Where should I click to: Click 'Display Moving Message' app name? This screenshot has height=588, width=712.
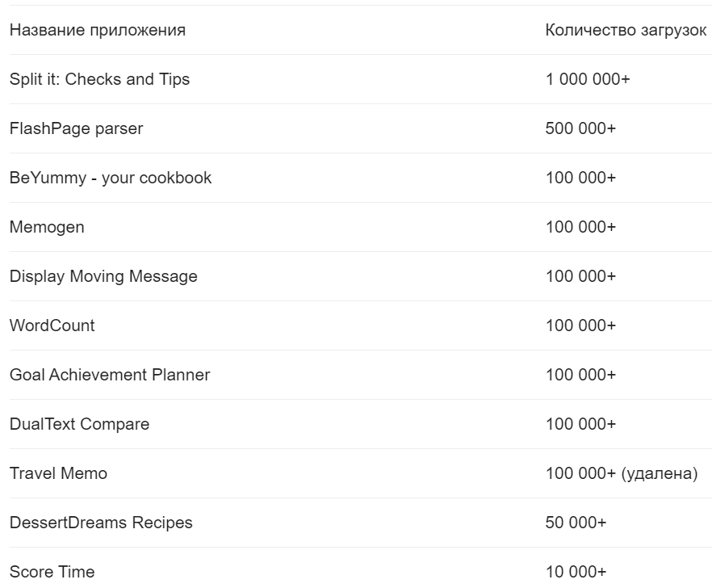(103, 276)
